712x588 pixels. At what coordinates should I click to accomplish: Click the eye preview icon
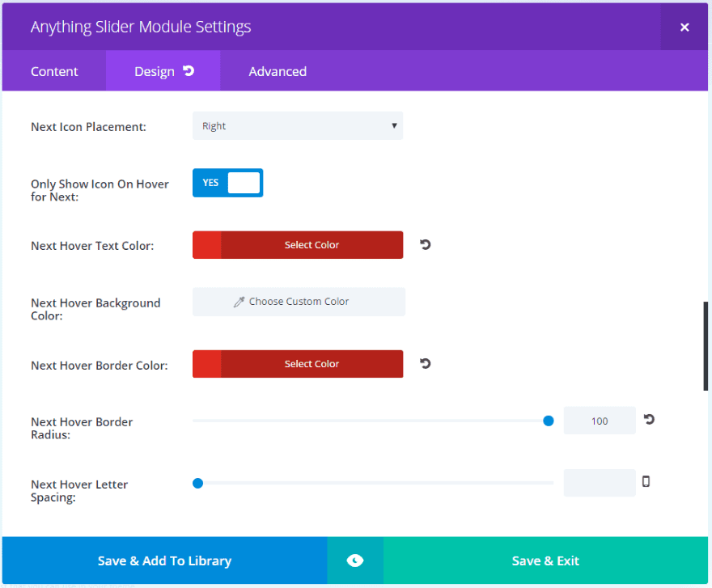[x=354, y=561]
